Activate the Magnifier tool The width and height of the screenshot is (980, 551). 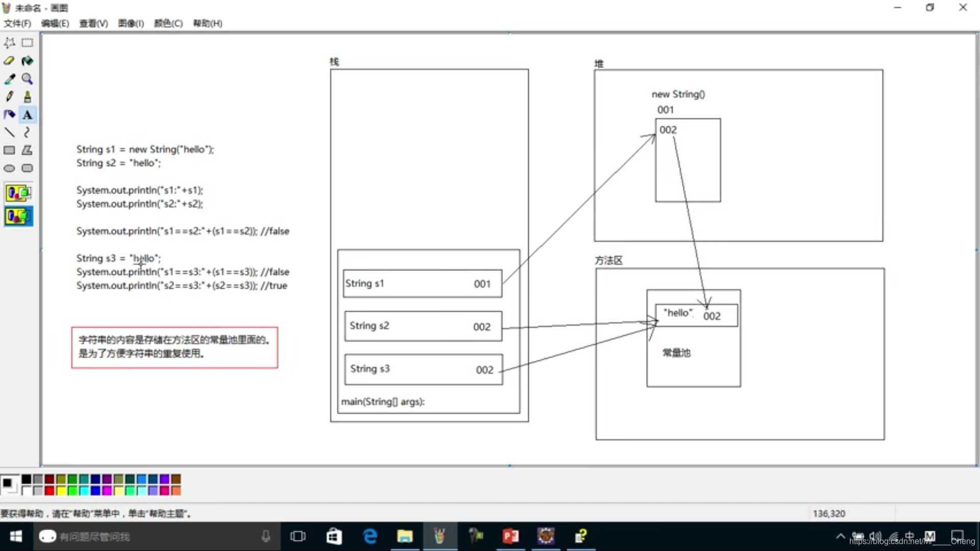pyautogui.click(x=28, y=79)
